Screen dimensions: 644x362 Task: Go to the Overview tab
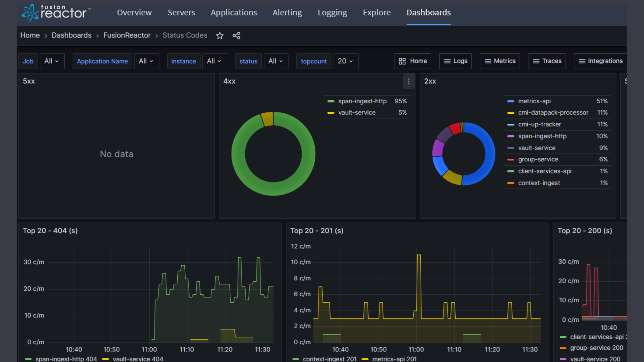pos(134,13)
